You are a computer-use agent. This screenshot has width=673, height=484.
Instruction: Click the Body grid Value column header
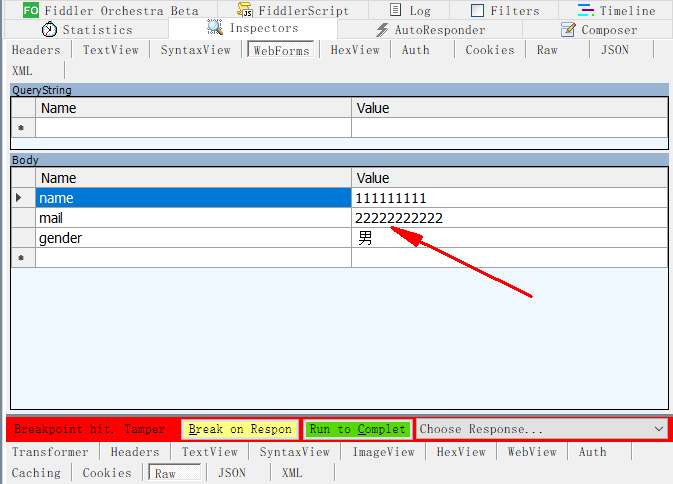[x=509, y=178]
